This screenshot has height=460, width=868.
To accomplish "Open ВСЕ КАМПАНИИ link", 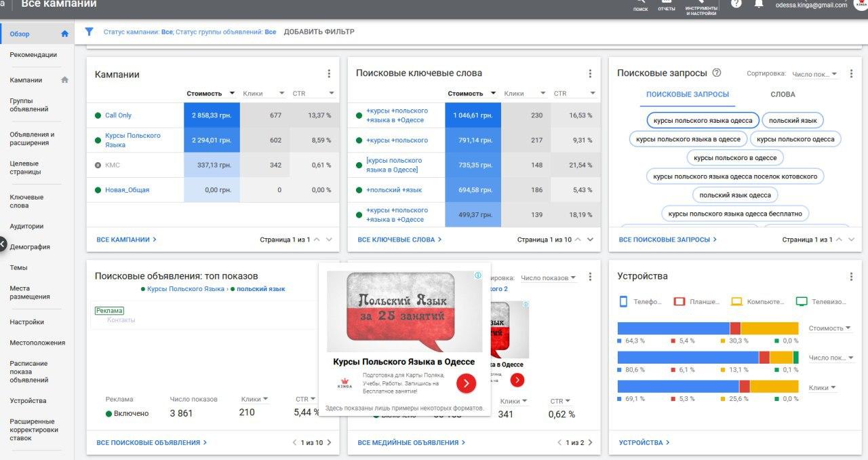I will point(127,239).
